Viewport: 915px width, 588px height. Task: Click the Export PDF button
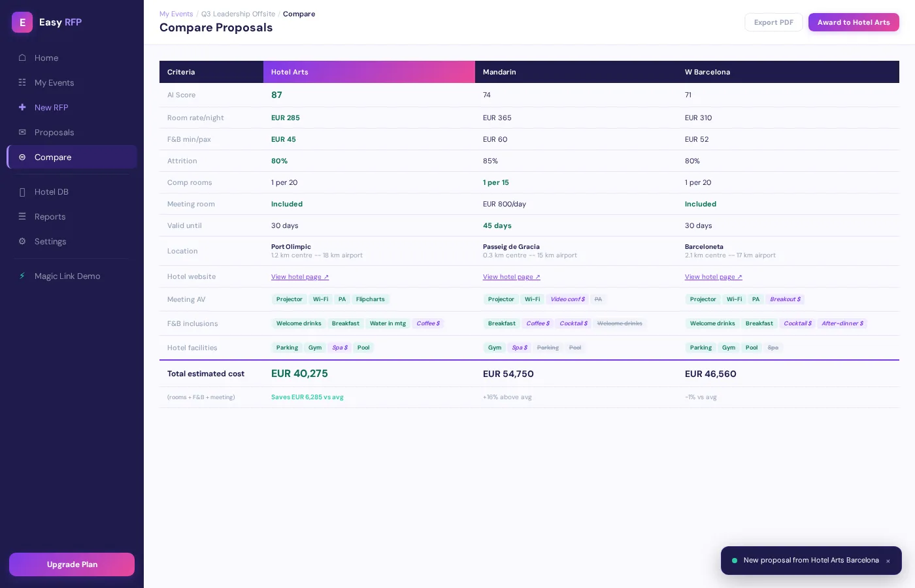click(x=774, y=22)
